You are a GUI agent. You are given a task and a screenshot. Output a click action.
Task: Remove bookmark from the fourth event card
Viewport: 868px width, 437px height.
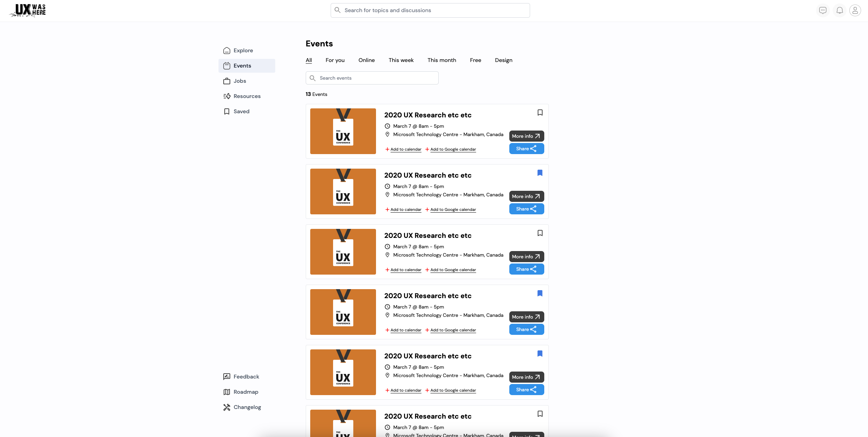coord(540,293)
